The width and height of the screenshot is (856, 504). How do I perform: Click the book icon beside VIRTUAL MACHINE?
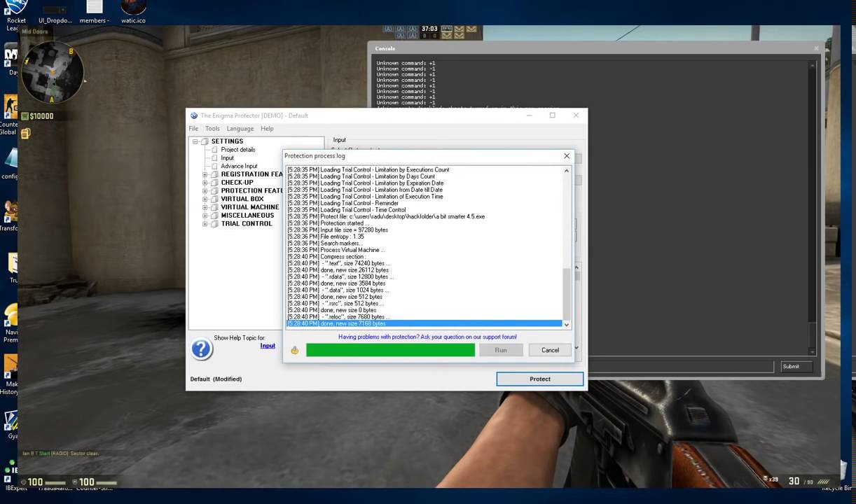215,208
